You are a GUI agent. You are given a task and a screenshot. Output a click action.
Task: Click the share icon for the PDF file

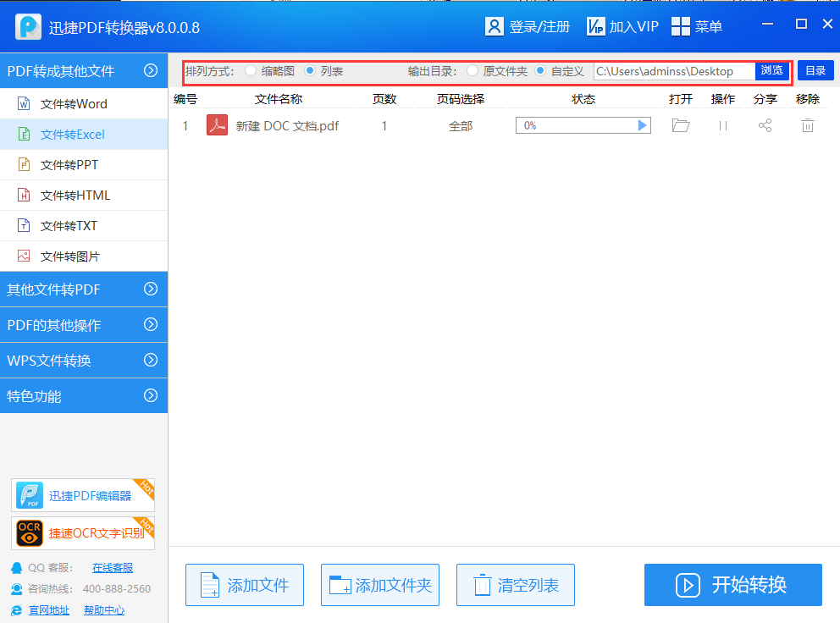pos(765,126)
